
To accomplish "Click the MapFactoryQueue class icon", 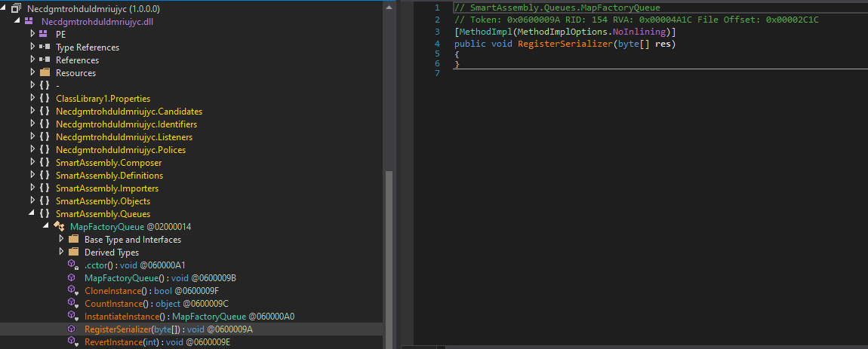I will [59, 227].
